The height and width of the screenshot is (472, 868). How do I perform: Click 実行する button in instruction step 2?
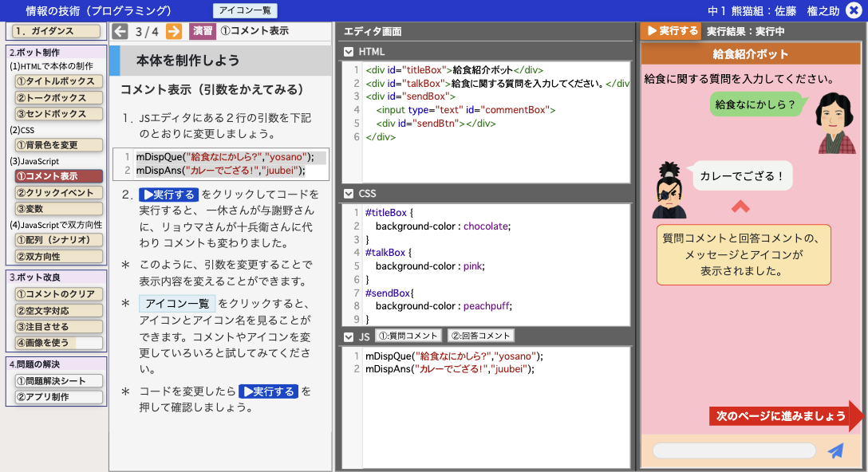click(x=168, y=195)
